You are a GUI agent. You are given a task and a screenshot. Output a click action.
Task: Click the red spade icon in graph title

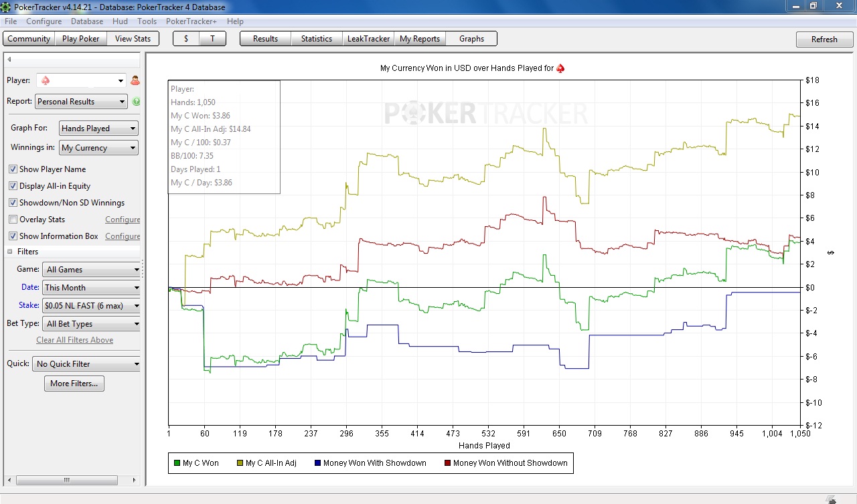tap(560, 68)
